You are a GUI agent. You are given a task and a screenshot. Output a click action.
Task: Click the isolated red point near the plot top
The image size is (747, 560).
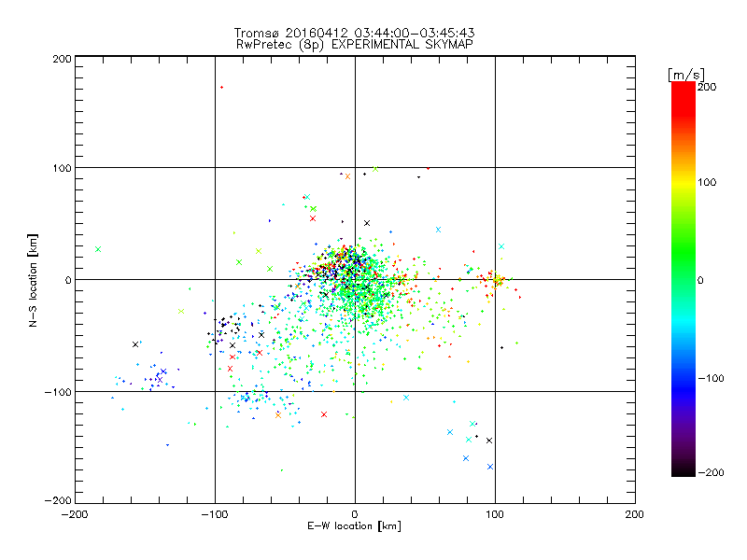(x=221, y=87)
